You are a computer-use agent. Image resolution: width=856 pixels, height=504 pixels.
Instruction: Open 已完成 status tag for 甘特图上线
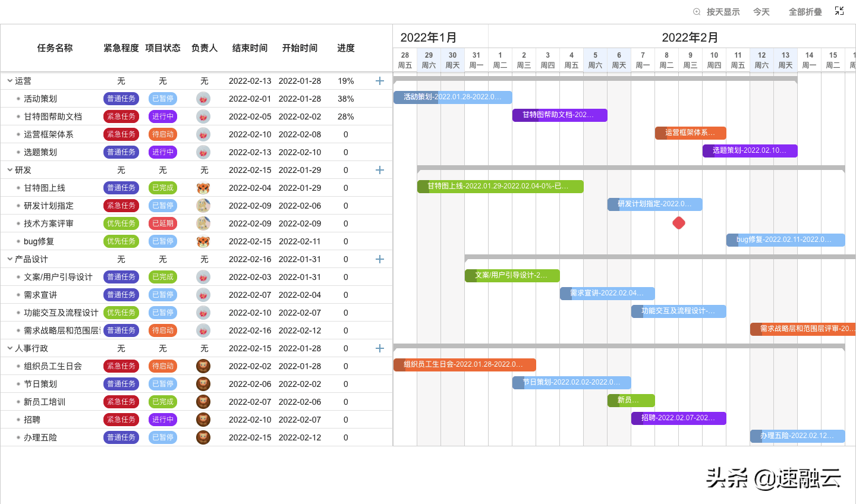coord(163,188)
